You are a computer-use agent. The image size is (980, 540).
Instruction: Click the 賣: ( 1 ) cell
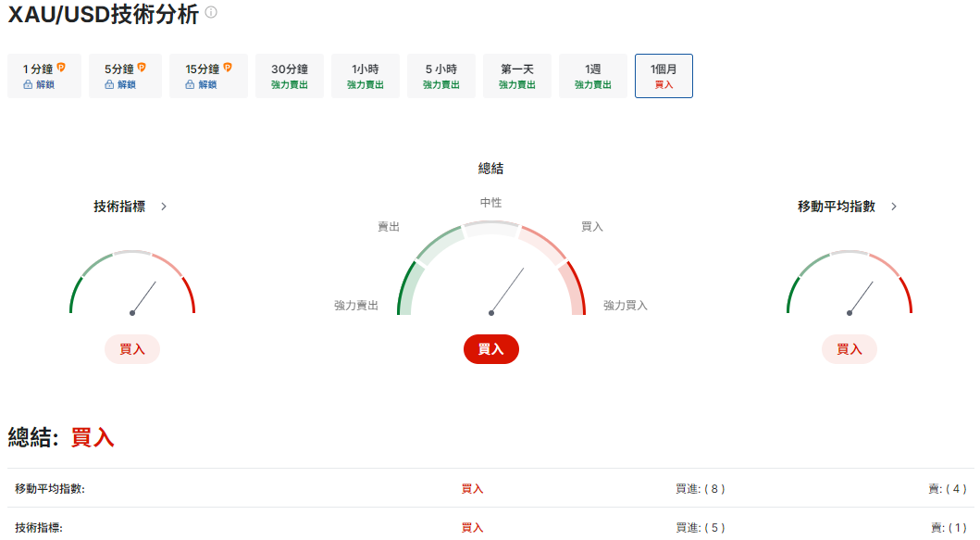pos(949,527)
